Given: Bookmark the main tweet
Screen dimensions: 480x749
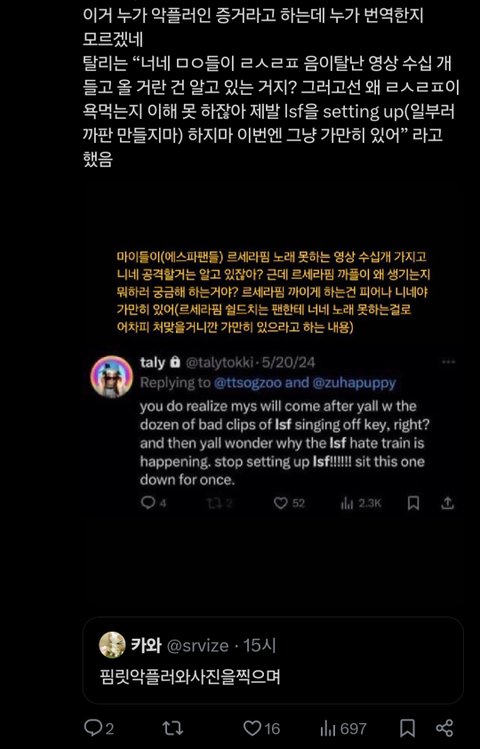Looking at the screenshot, I should tap(407, 728).
